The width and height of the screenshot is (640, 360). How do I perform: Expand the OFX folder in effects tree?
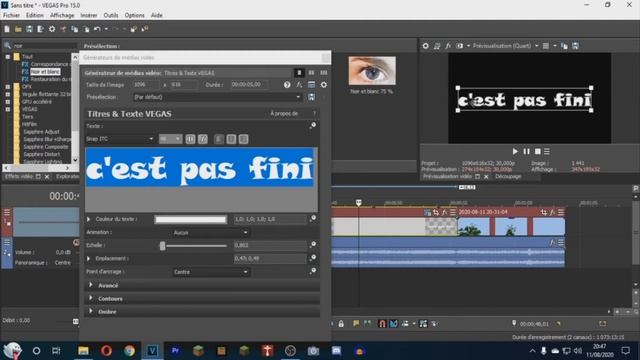(8, 87)
